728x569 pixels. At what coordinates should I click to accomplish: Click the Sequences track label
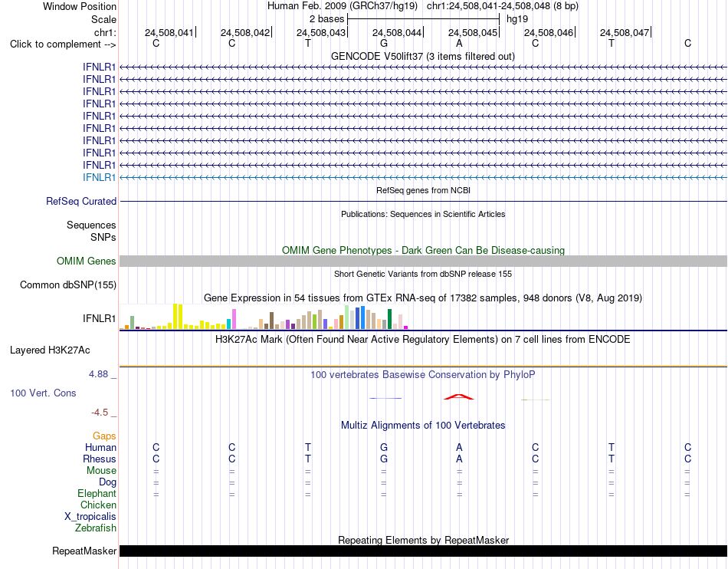(91, 225)
